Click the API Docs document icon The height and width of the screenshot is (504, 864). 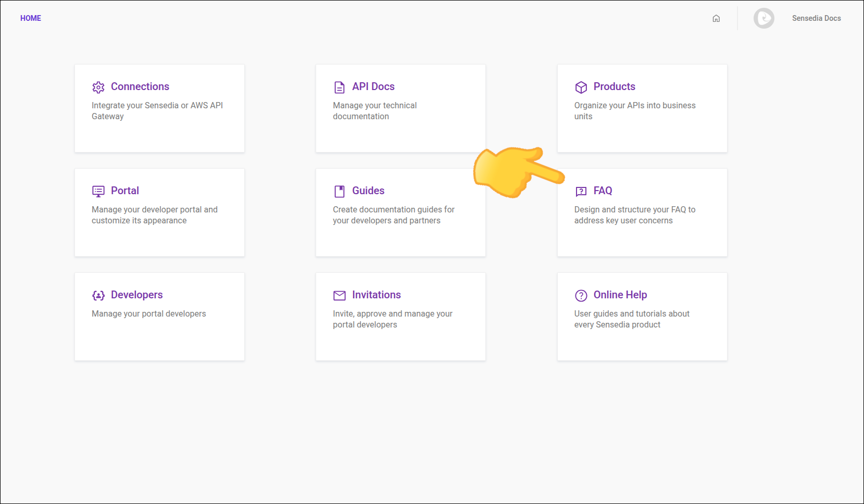pos(340,87)
